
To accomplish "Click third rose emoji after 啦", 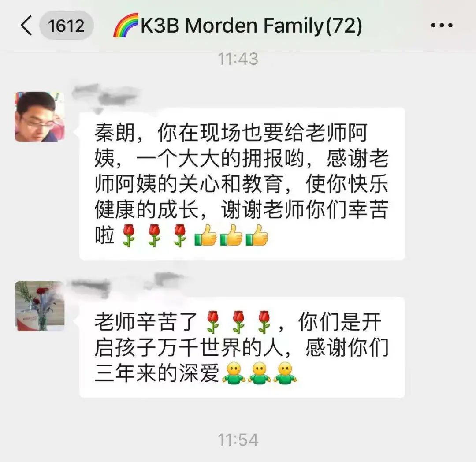I will coord(179,235).
